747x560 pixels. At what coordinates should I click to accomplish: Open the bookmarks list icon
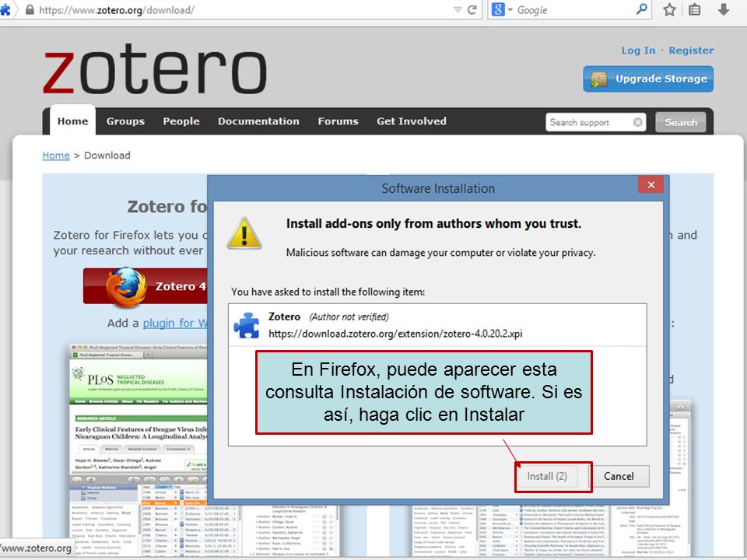tap(695, 9)
